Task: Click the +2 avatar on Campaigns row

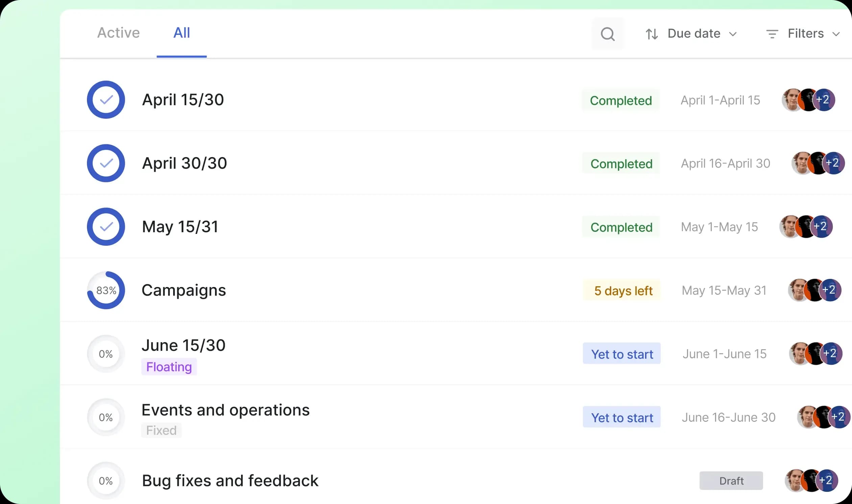Action: tap(830, 290)
